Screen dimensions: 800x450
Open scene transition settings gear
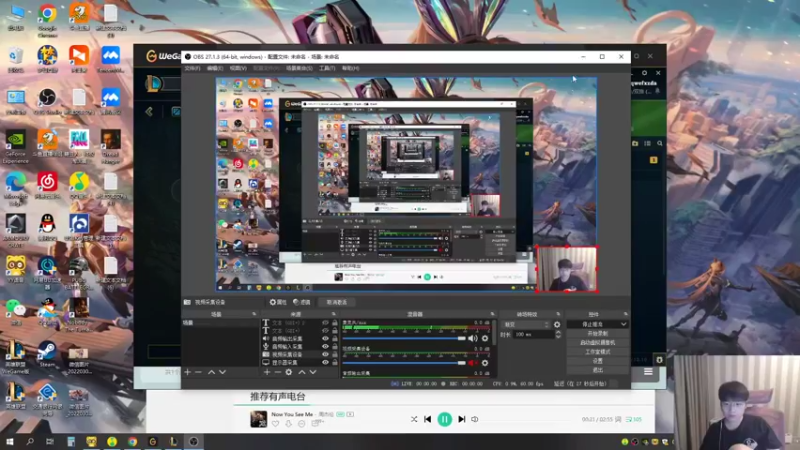point(557,324)
